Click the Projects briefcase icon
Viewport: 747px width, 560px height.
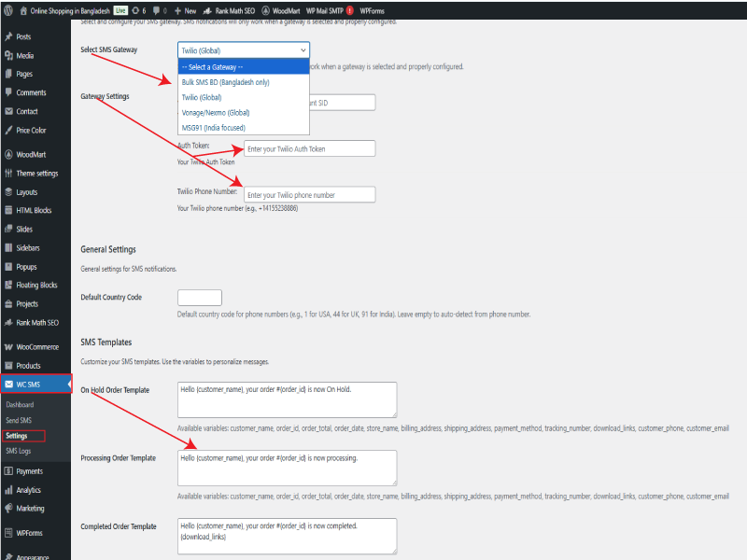tap(8, 304)
